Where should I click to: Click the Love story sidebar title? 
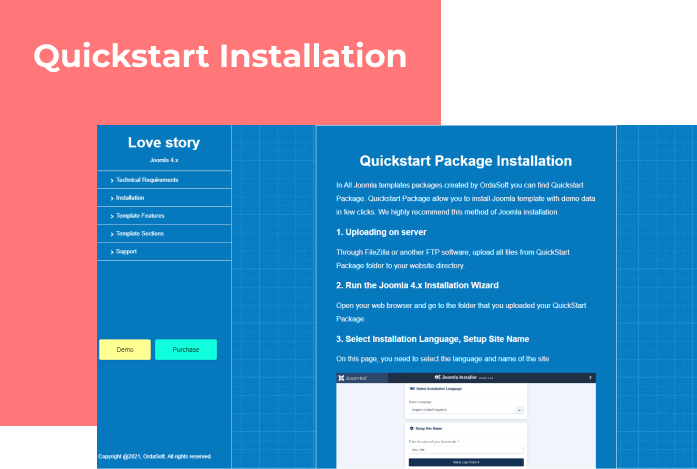tap(164, 142)
